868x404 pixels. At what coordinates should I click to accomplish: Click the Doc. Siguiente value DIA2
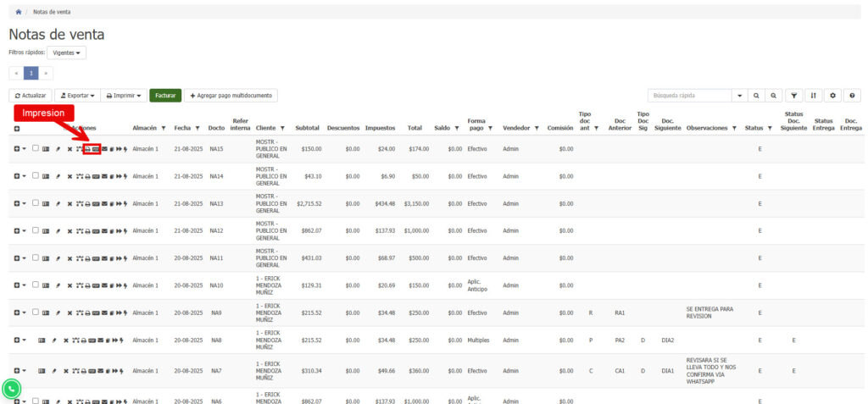click(667, 340)
